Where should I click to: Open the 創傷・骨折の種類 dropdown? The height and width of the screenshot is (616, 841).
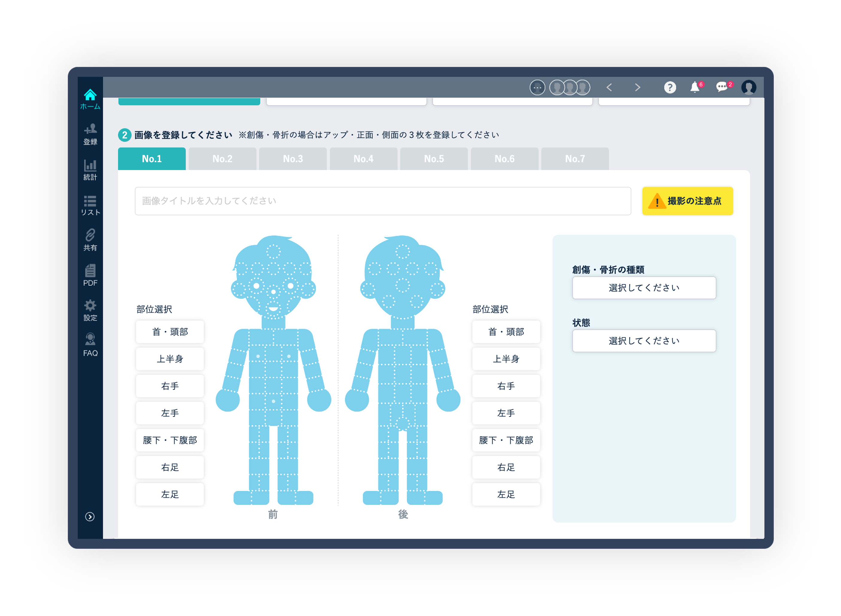644,288
